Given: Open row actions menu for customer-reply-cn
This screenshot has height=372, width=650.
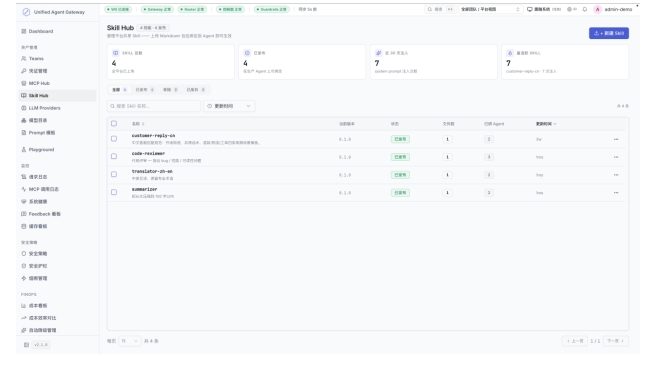Looking at the screenshot, I should pyautogui.click(x=616, y=139).
